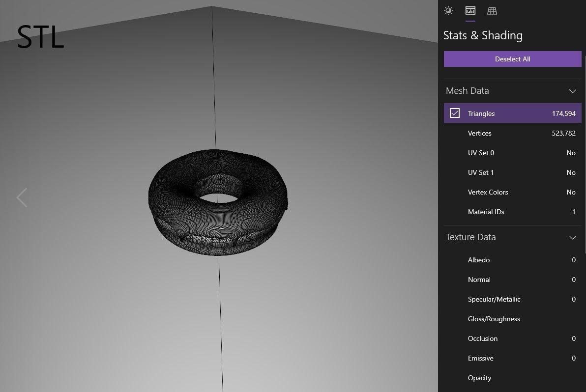Go to previous model with left arrow
This screenshot has height=392, width=586.
(22, 197)
